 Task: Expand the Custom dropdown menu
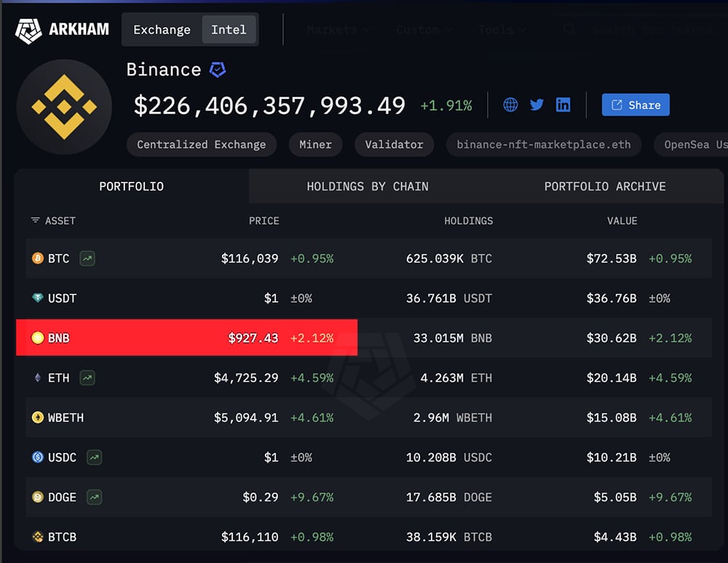[x=424, y=30]
